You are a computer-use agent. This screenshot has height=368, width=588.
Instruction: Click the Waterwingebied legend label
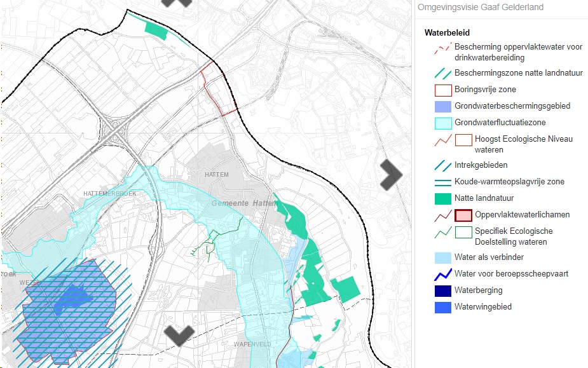click(482, 307)
